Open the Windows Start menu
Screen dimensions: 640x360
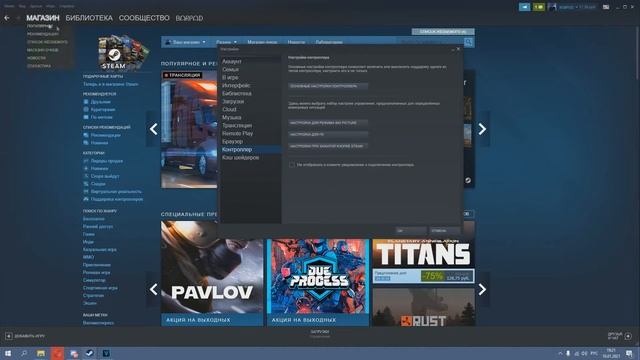(7, 353)
